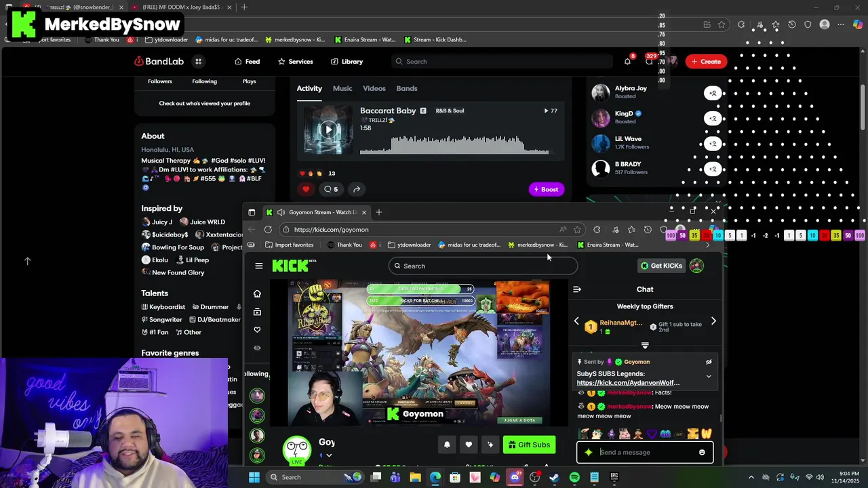Open the pinned kick.com/AydanvonWolf link
Viewport: 868px width, 488px height.
tap(628, 383)
